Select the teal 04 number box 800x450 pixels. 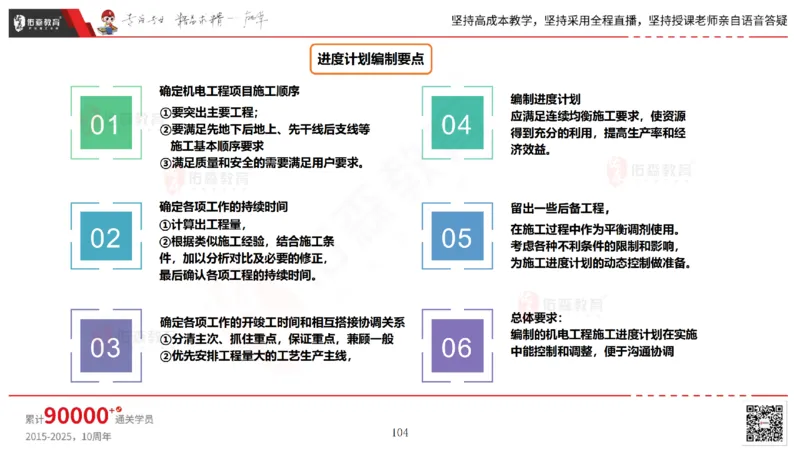coord(457,122)
